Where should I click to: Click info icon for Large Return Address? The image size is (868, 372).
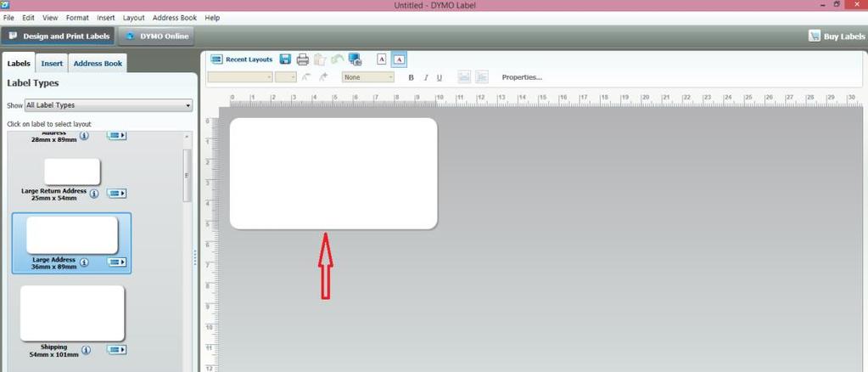click(94, 194)
